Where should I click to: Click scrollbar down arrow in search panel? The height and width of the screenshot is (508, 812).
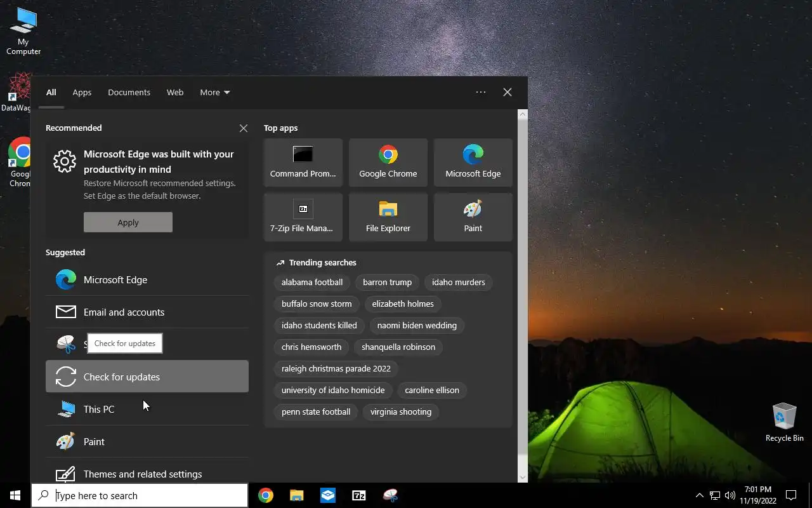coord(523,478)
